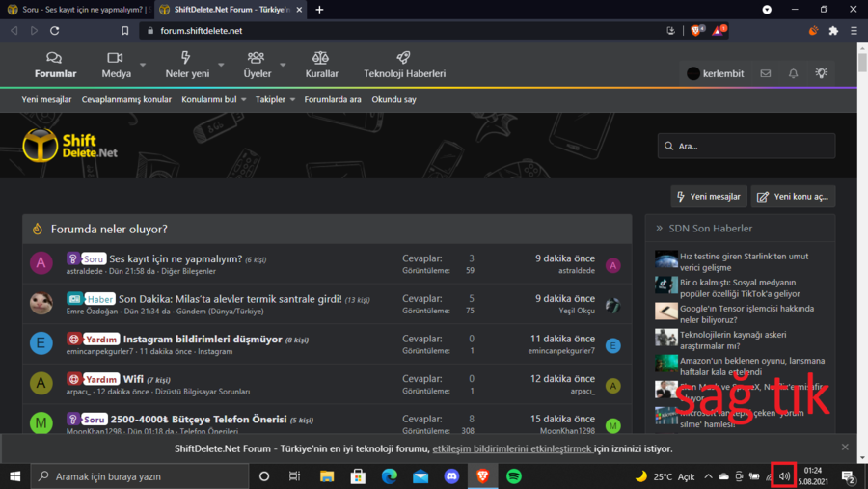The height and width of the screenshot is (489, 868).
Task: Open Spotify from the taskbar
Action: pyautogui.click(x=514, y=476)
